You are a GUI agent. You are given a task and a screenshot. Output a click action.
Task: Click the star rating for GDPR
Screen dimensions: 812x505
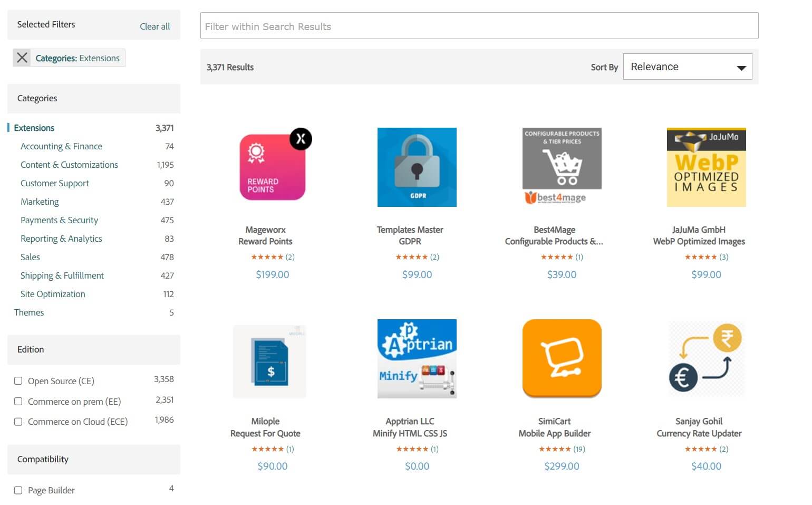(411, 257)
